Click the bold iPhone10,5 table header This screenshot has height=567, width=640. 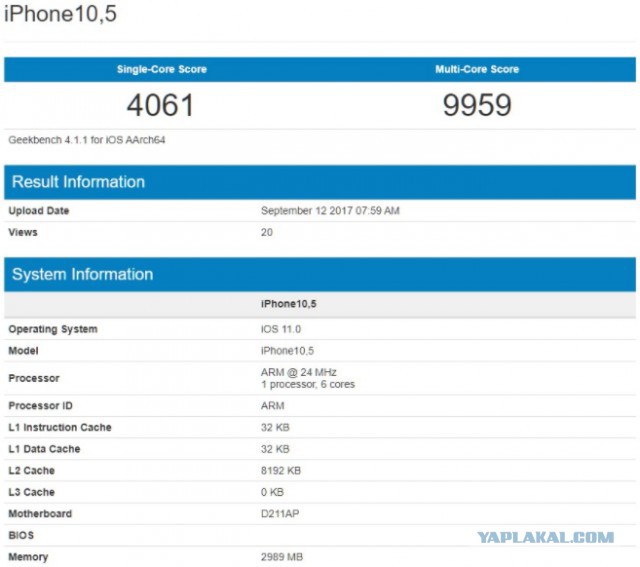tap(289, 304)
